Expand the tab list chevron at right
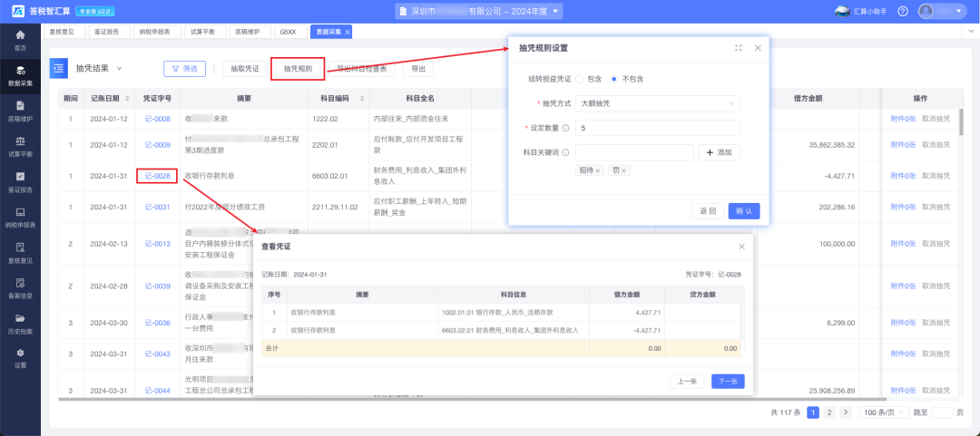The width and height of the screenshot is (980, 436). click(971, 31)
